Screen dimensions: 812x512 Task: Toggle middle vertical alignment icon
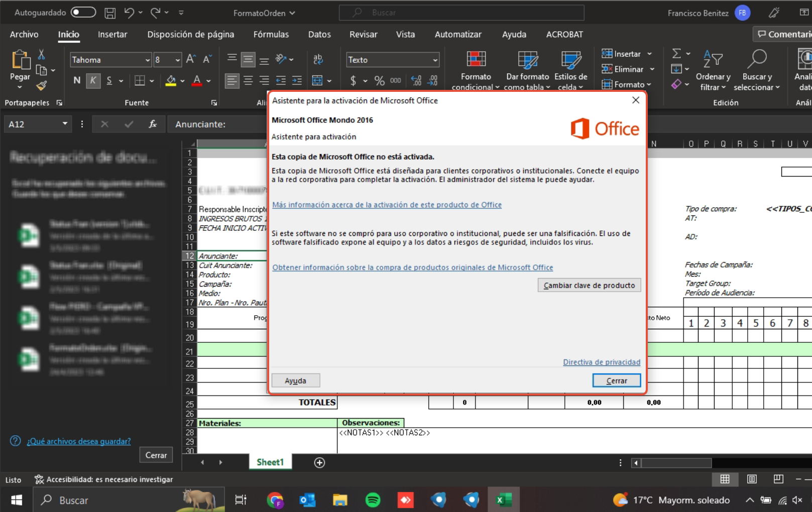pos(248,59)
